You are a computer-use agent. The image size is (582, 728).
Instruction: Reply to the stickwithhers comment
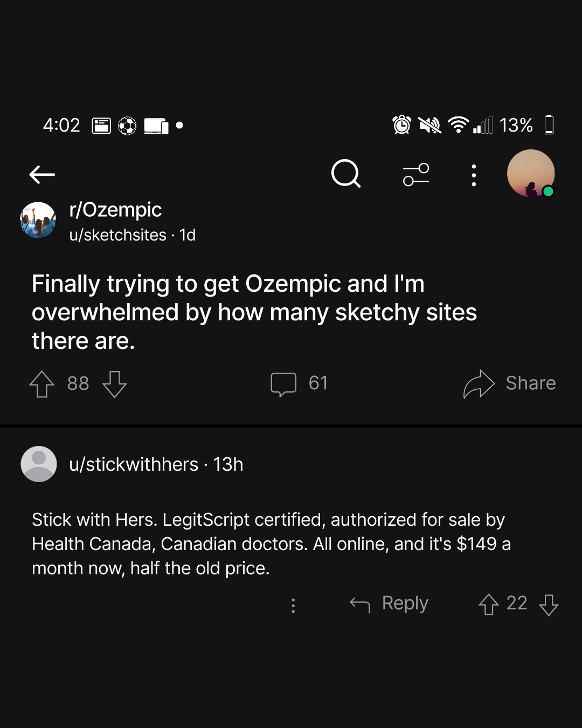tap(389, 603)
